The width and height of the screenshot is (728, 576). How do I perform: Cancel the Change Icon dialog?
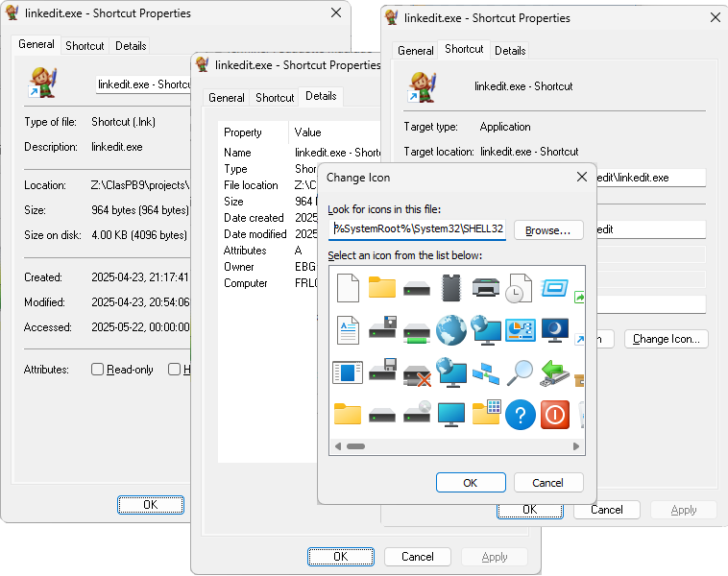coord(547,483)
